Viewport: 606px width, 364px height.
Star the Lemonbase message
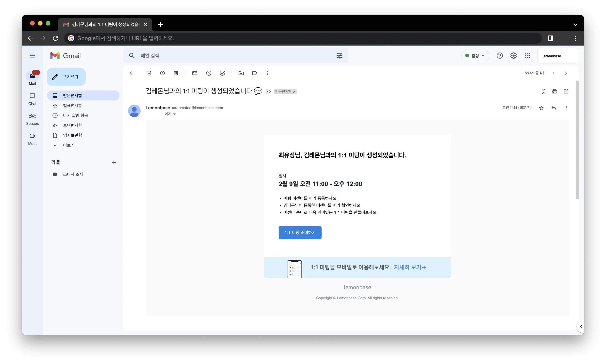pyautogui.click(x=541, y=108)
